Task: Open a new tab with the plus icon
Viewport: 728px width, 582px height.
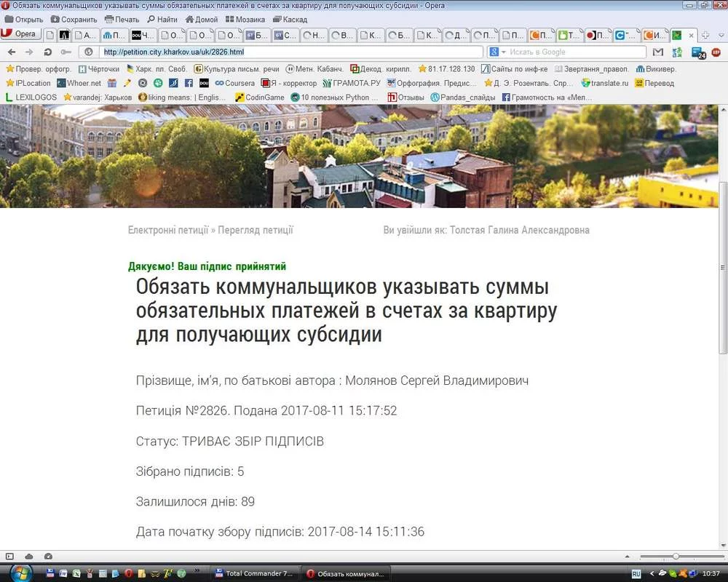Action: 705,35
